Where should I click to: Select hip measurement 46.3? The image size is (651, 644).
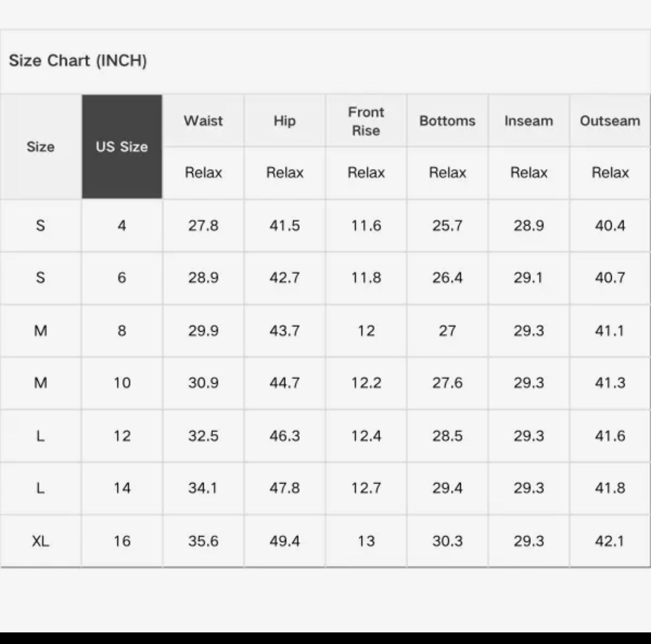pyautogui.click(x=285, y=436)
